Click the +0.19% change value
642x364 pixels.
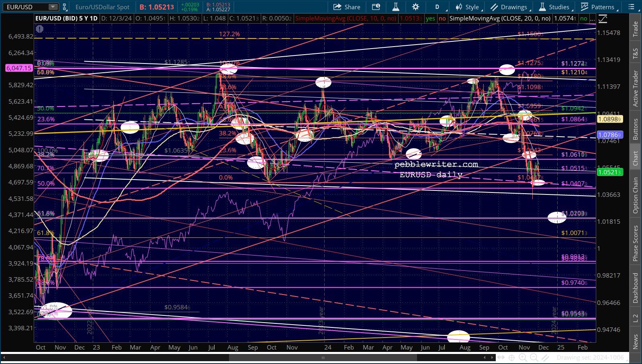[x=189, y=9]
